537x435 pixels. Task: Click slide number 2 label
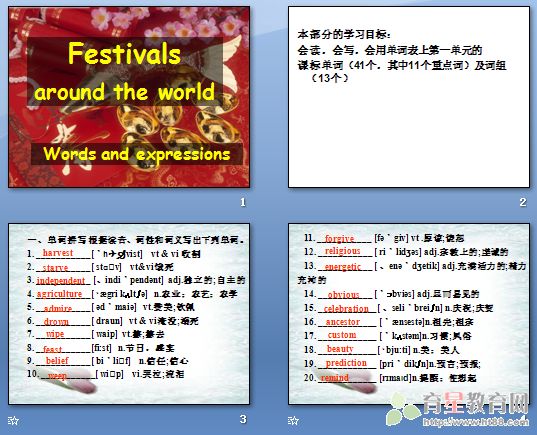click(x=523, y=202)
